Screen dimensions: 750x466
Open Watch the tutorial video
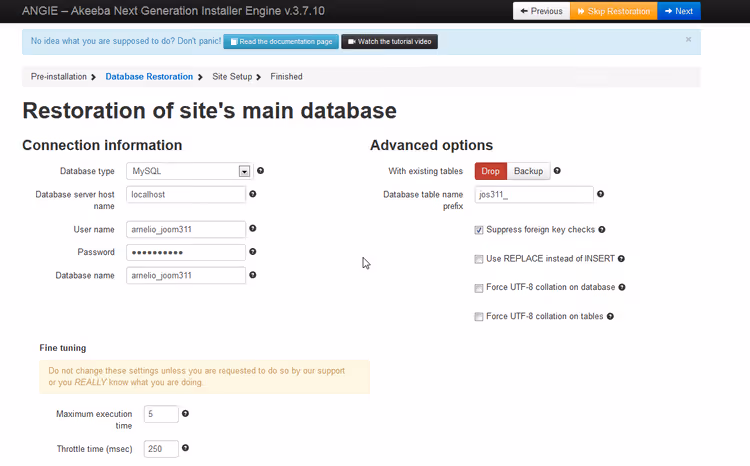pyautogui.click(x=389, y=42)
